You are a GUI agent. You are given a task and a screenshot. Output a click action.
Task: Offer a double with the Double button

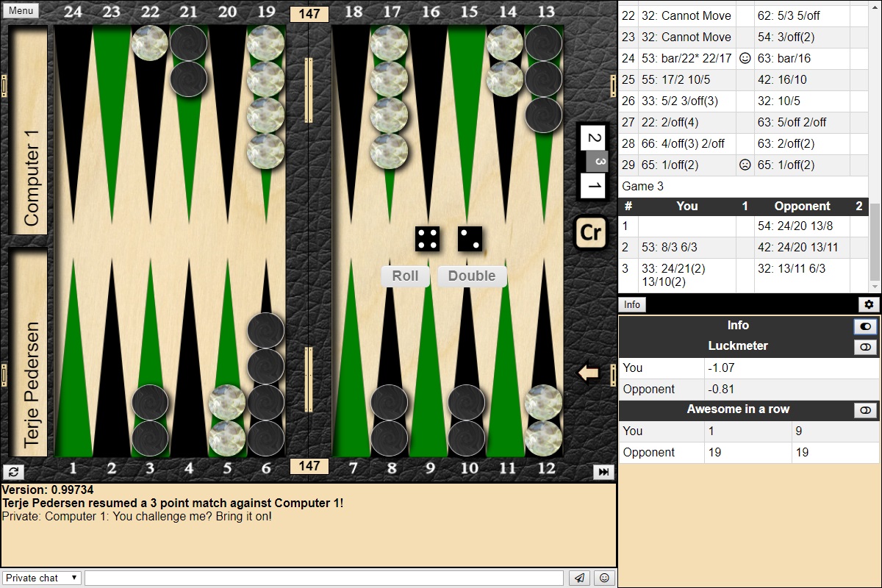coord(471,276)
